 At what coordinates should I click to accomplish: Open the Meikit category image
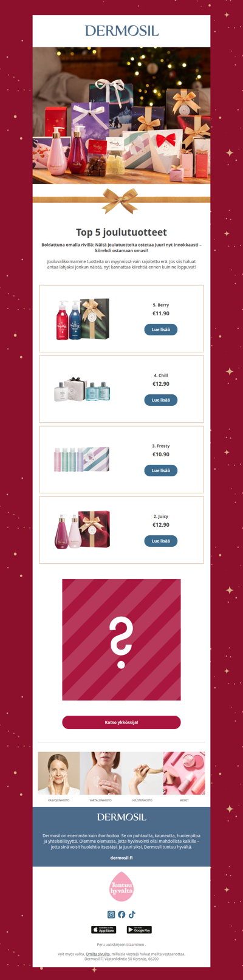point(184,773)
